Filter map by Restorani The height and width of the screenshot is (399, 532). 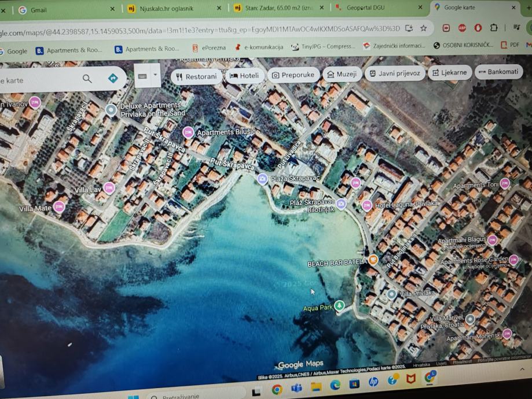coord(196,76)
